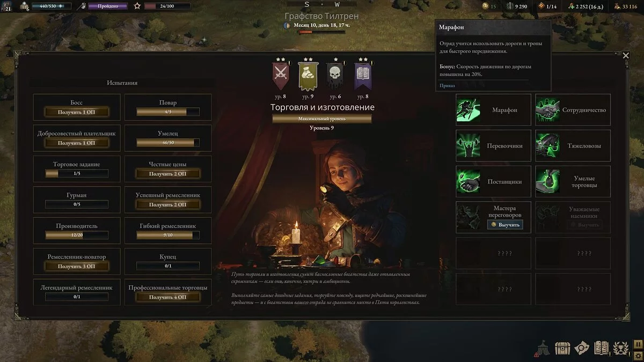The image size is (644, 362).
Task: Click Выучить under Мастера переговоров
Action: [x=505, y=225]
